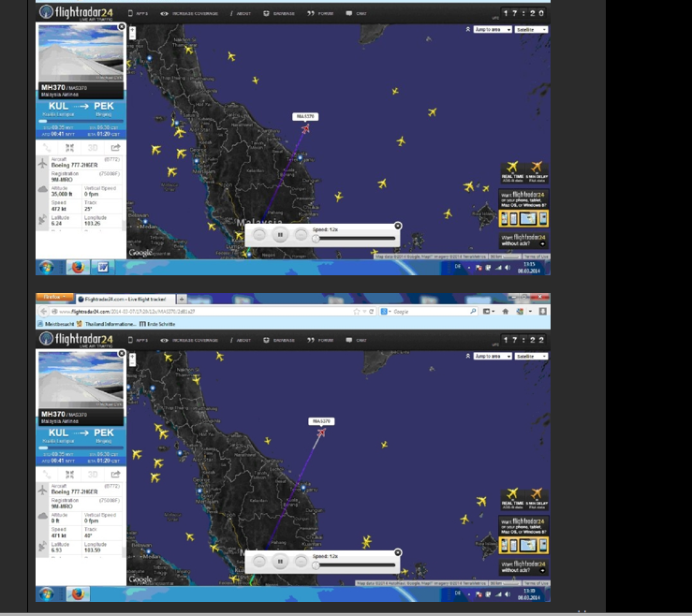692x616 pixels.
Task: Step playback backward in the 17:22 view
Action: [259, 562]
